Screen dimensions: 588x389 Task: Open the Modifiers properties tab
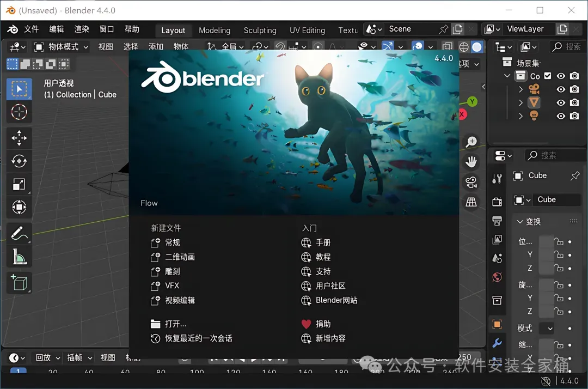coord(497,343)
